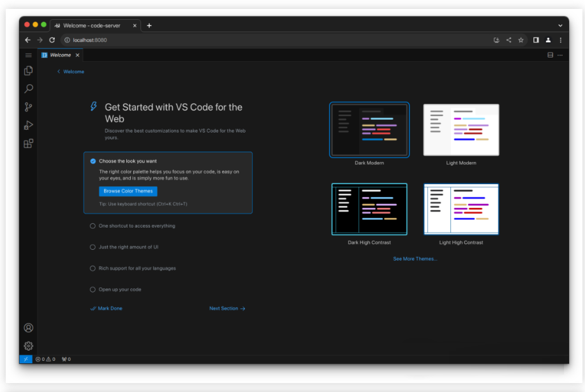This screenshot has width=585, height=392.
Task: Close the Welcome editor tab
Action: [x=77, y=55]
